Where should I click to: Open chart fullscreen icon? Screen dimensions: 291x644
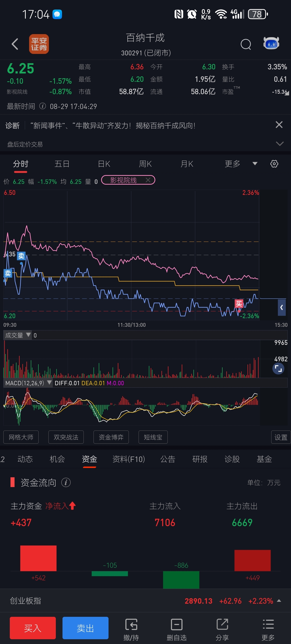pos(278,369)
